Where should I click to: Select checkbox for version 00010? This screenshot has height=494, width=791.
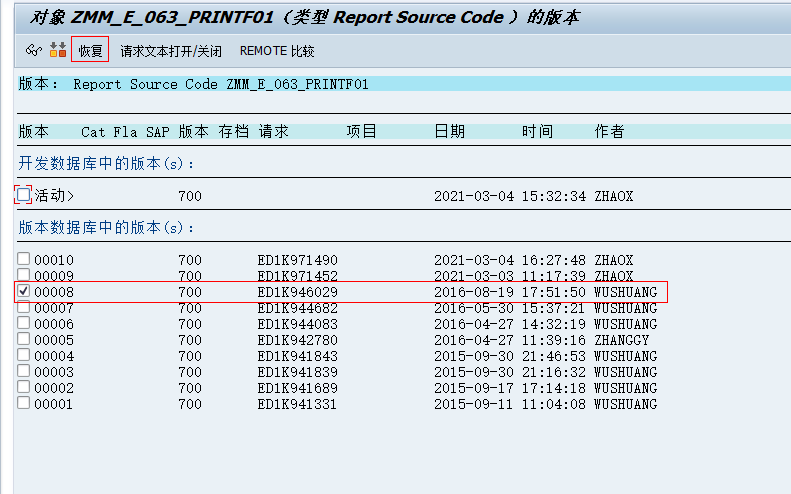click(23, 258)
